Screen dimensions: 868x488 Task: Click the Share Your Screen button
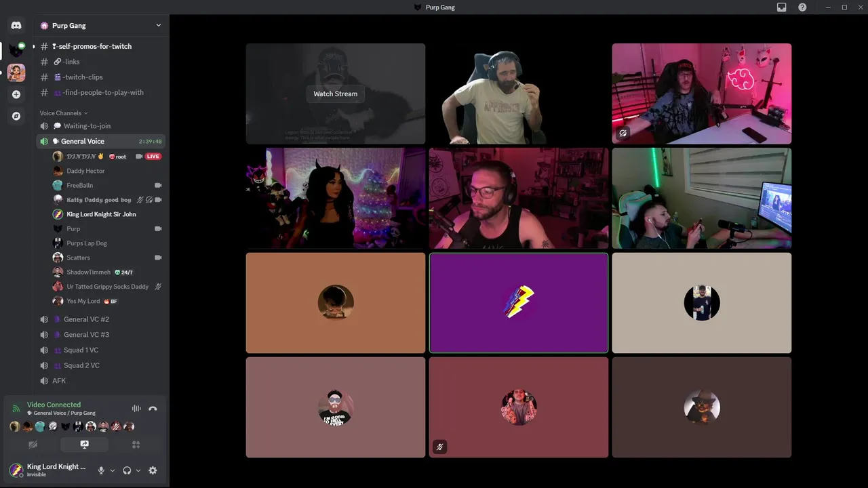click(84, 445)
